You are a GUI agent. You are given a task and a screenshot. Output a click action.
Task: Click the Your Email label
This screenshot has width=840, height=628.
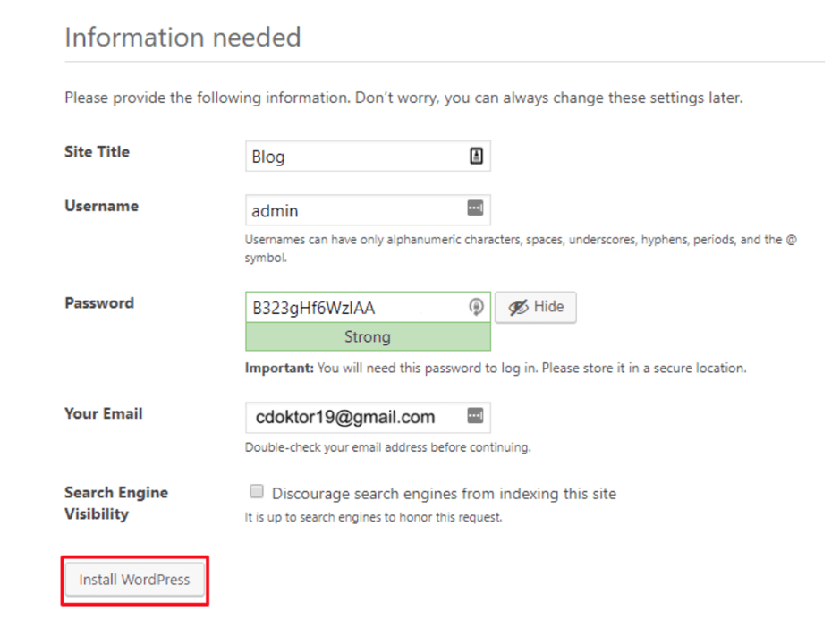point(102,412)
